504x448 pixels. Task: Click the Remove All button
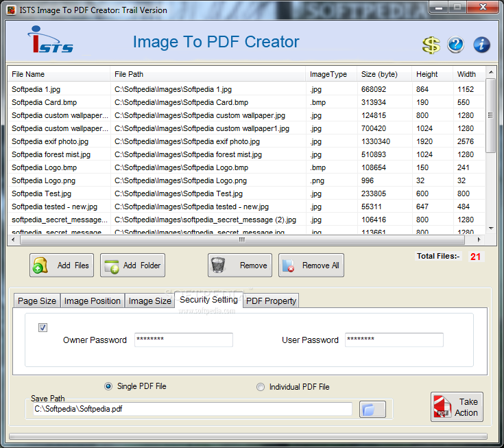coord(311,266)
